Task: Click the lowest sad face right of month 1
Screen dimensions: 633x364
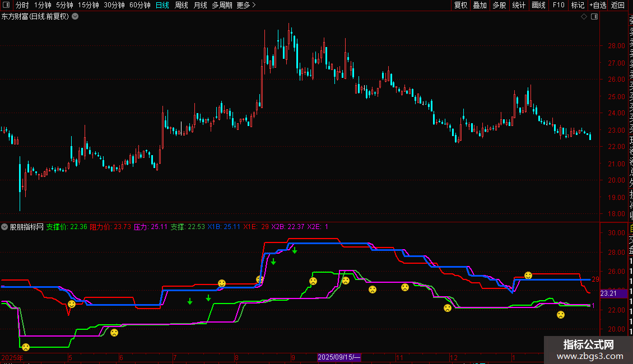Action: (561, 315)
